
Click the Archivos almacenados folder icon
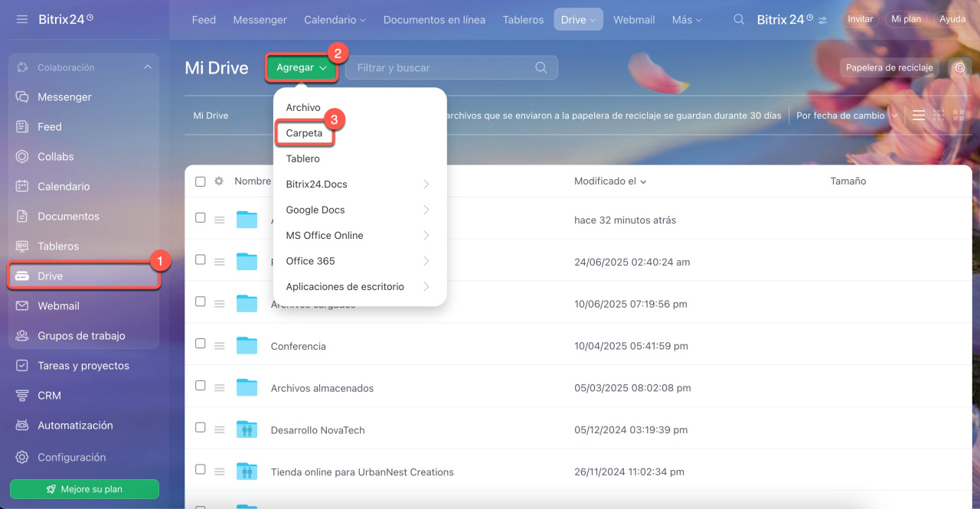(247, 387)
